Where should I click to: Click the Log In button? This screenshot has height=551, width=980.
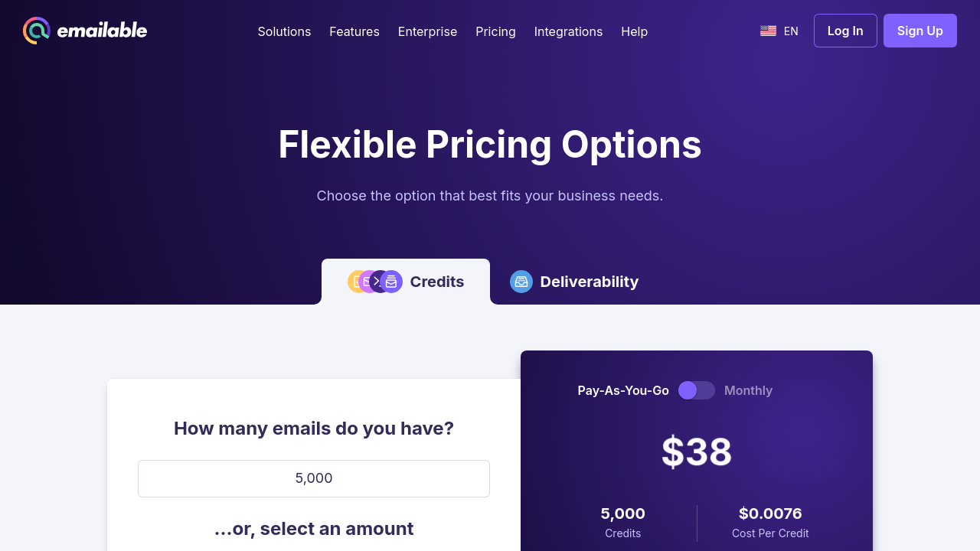[845, 31]
